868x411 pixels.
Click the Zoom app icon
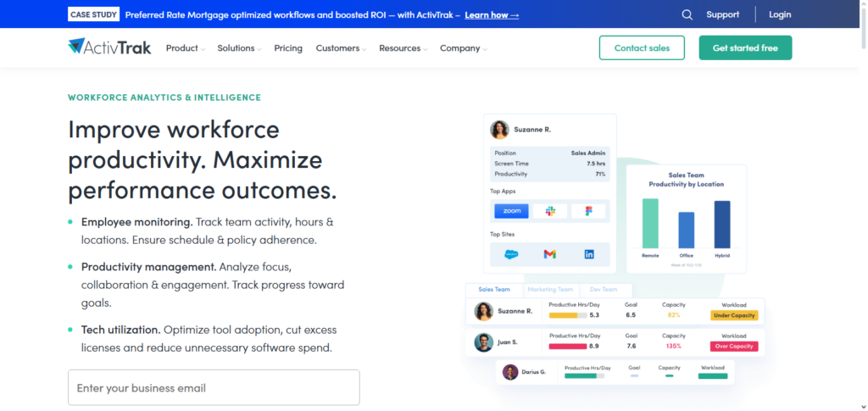[x=511, y=211]
